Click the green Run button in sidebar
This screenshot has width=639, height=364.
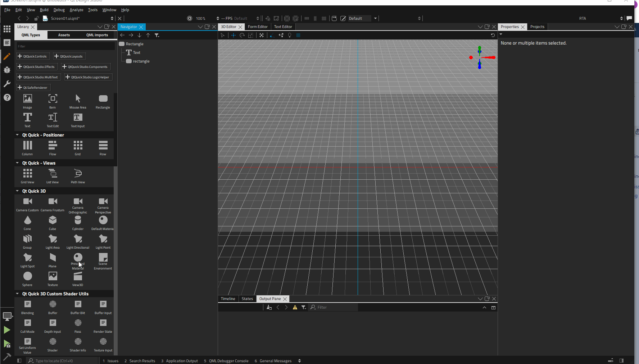7,330
